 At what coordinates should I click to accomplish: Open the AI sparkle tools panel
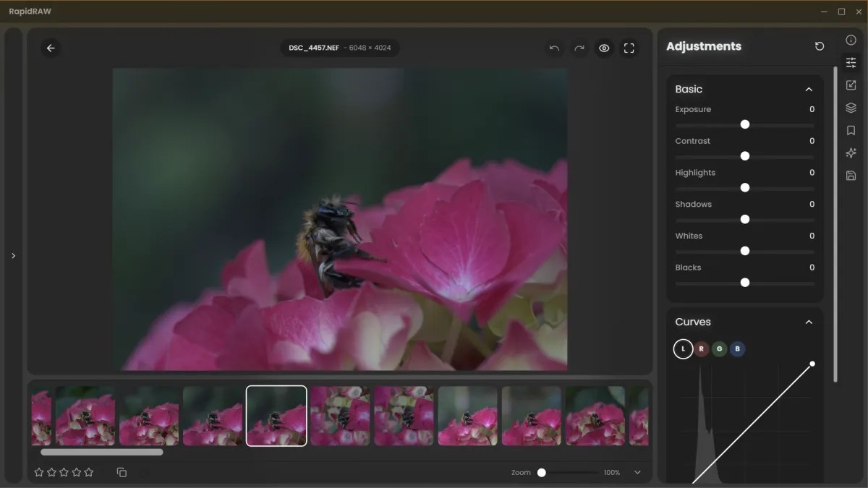coord(851,153)
